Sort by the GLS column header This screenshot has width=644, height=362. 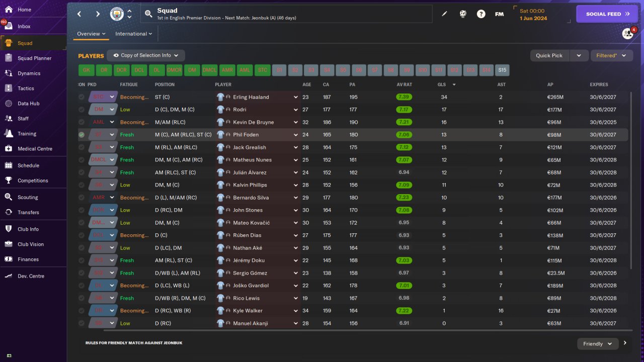(442, 84)
